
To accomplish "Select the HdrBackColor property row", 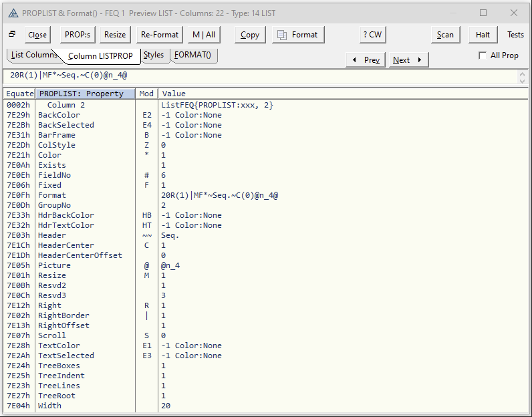I will pos(66,215).
